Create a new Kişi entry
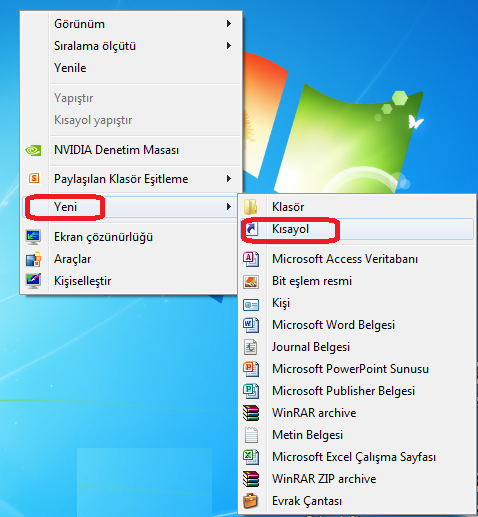The image size is (478, 517). pos(357,303)
